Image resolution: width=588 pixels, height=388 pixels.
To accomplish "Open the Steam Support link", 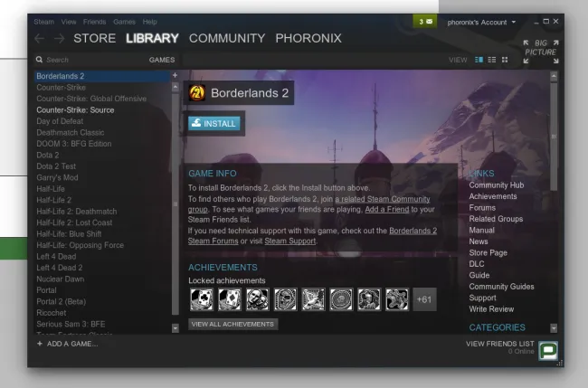I will (x=289, y=241).
